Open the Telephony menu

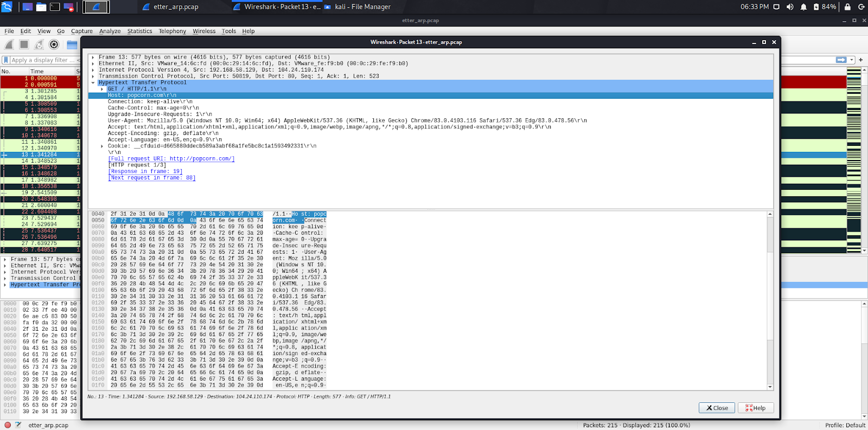[172, 31]
